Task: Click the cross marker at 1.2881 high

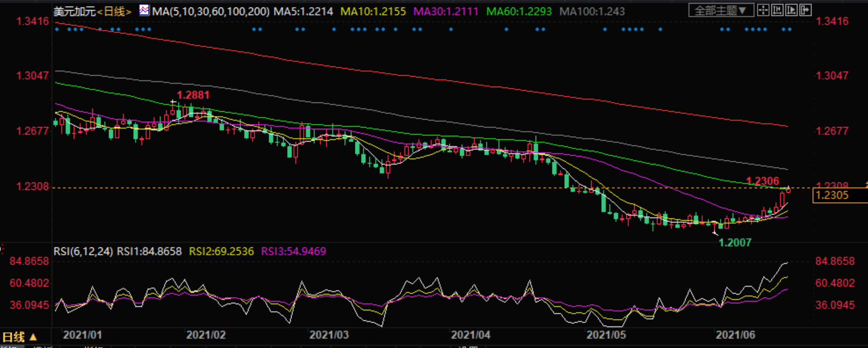Action: coord(173,103)
